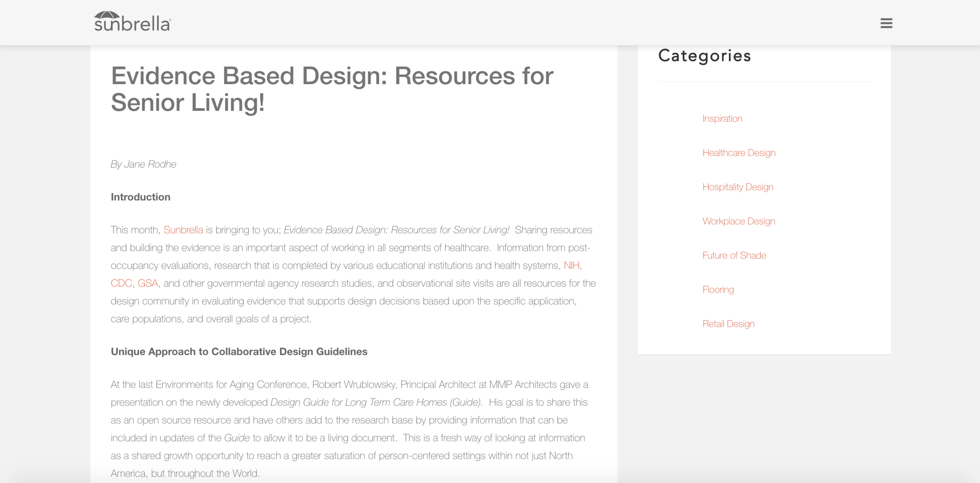Click the 'Introduction' subheading
This screenshot has width=980, height=483.
[x=140, y=197]
